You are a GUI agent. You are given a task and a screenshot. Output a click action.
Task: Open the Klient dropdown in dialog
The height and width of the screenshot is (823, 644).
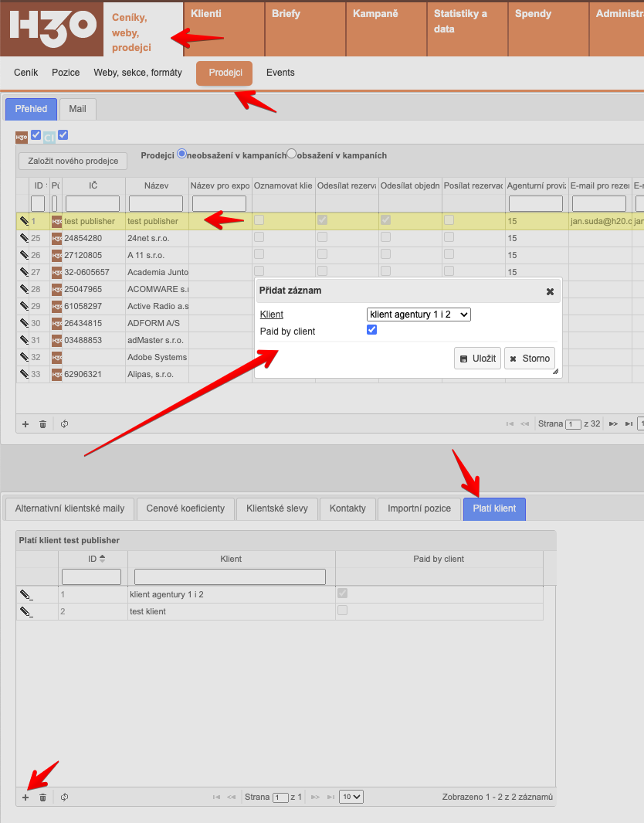tap(419, 315)
